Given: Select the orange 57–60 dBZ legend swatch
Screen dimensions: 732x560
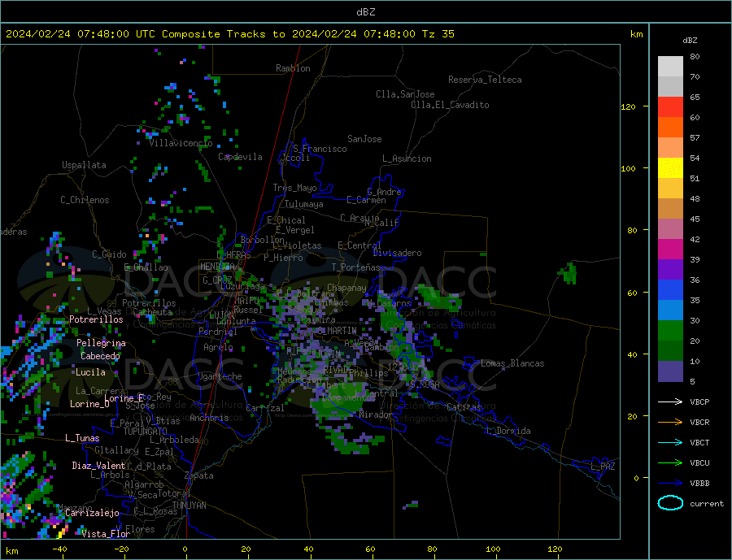Looking at the screenshot, I should point(670,127).
